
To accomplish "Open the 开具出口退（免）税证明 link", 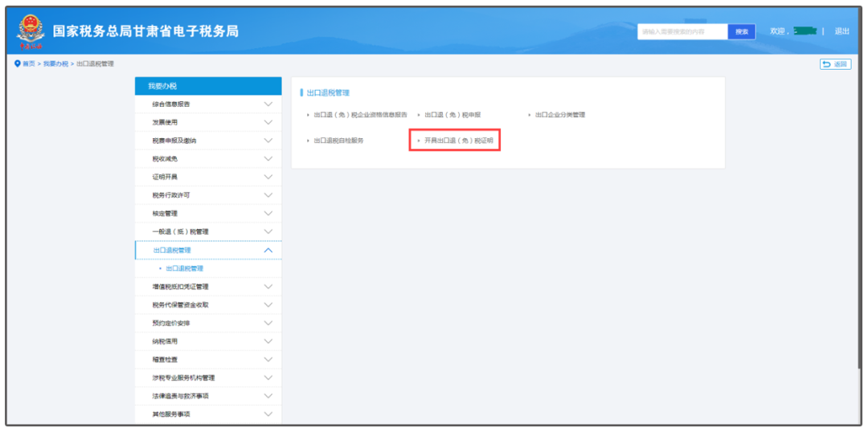I will pos(458,141).
